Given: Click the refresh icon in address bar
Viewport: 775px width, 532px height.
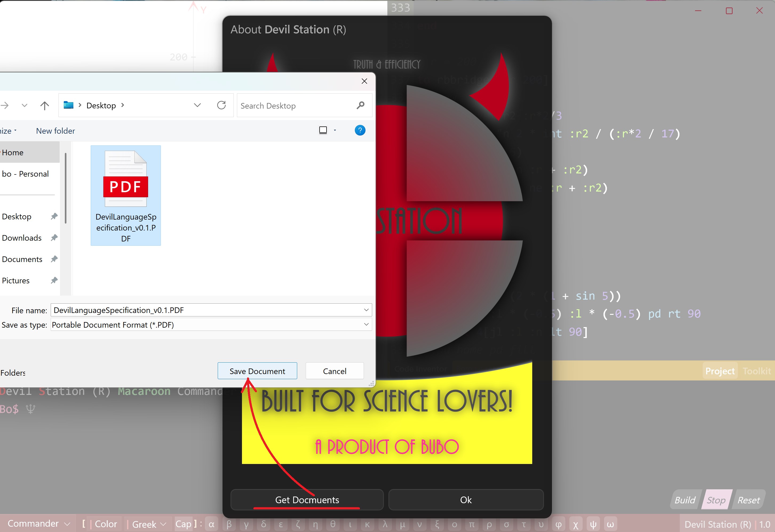Looking at the screenshot, I should click(221, 105).
